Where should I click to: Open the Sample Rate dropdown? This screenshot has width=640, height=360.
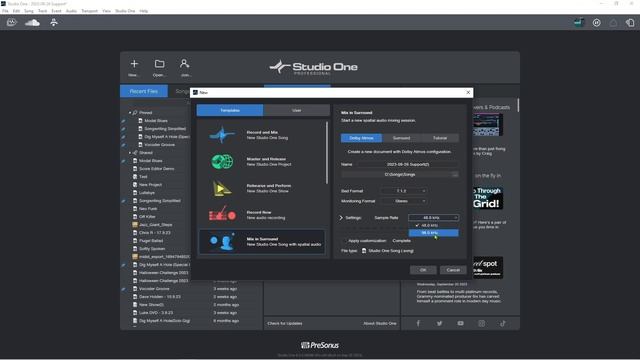pyautogui.click(x=433, y=218)
